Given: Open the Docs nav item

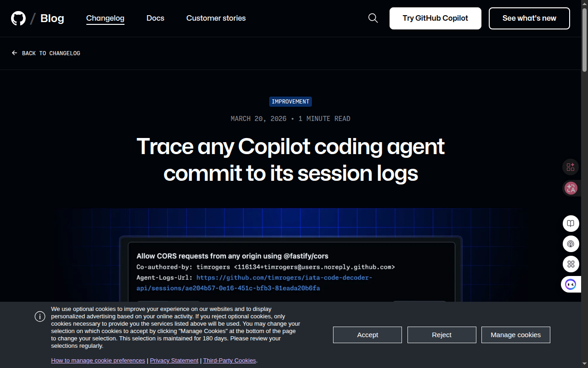Looking at the screenshot, I should pyautogui.click(x=155, y=18).
